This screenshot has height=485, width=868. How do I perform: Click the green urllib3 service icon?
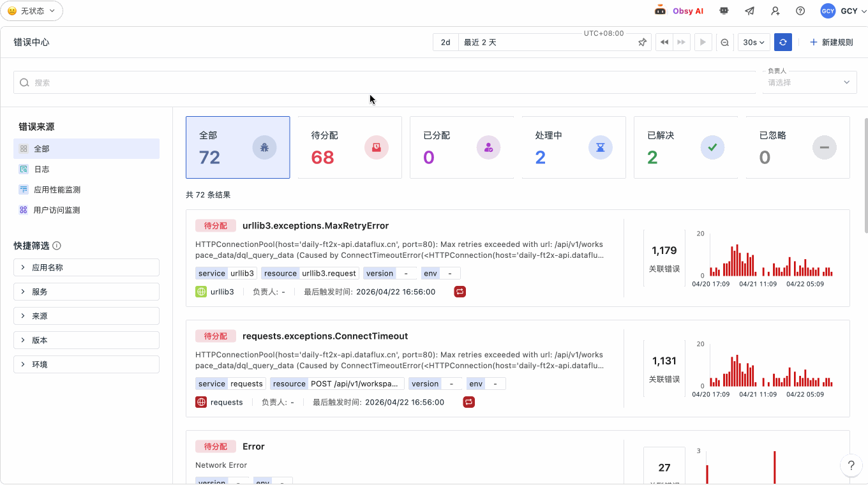201,292
